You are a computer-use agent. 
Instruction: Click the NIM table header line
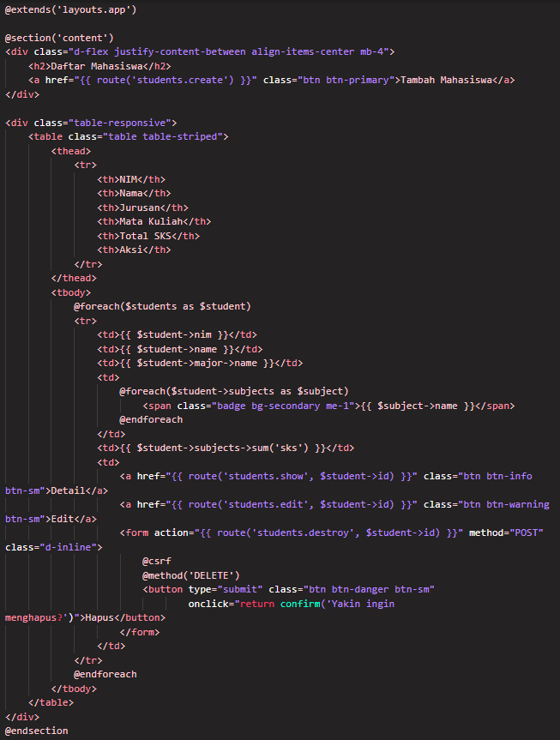pyautogui.click(x=131, y=179)
